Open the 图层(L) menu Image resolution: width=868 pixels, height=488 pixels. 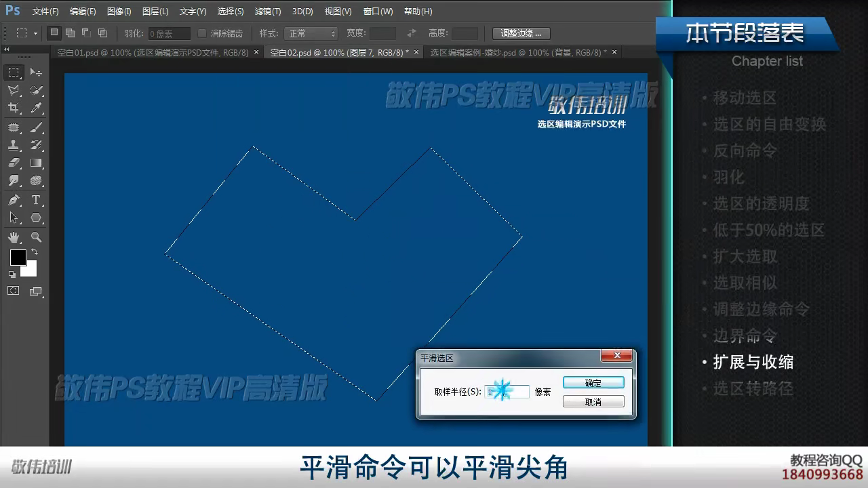155,12
